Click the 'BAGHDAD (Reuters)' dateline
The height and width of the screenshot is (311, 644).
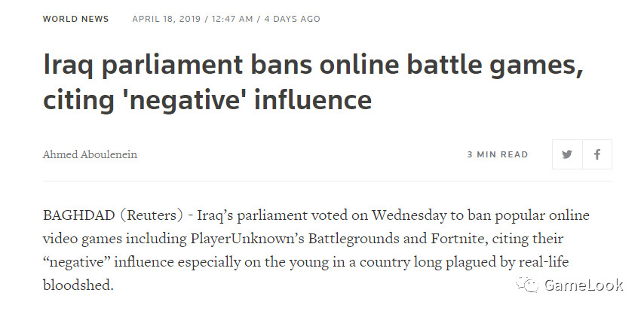point(112,215)
